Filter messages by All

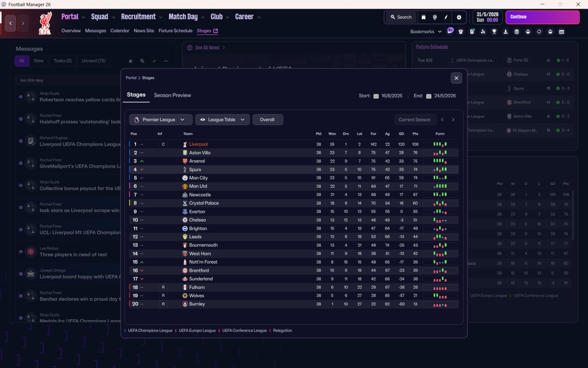pos(22,61)
